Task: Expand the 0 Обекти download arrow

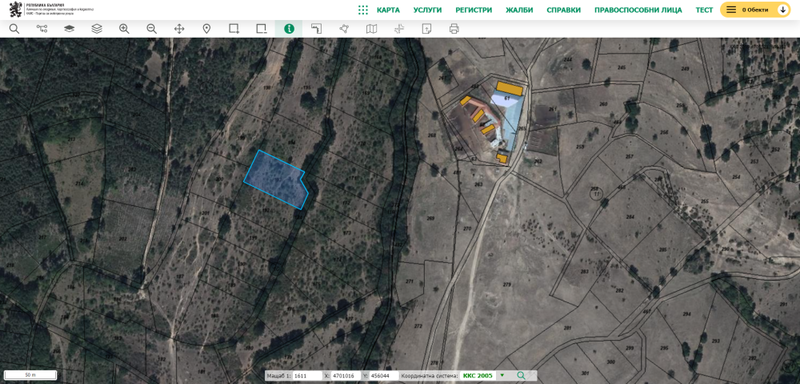Action: [x=782, y=10]
